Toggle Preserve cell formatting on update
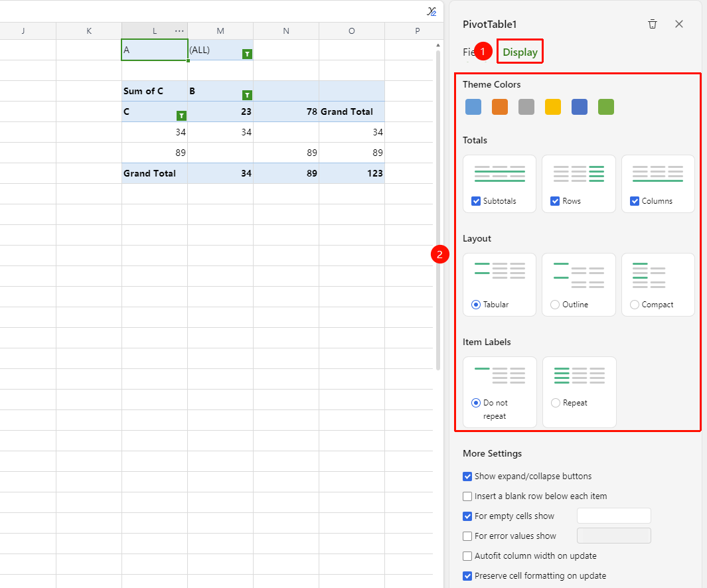The width and height of the screenshot is (707, 588). (467, 576)
